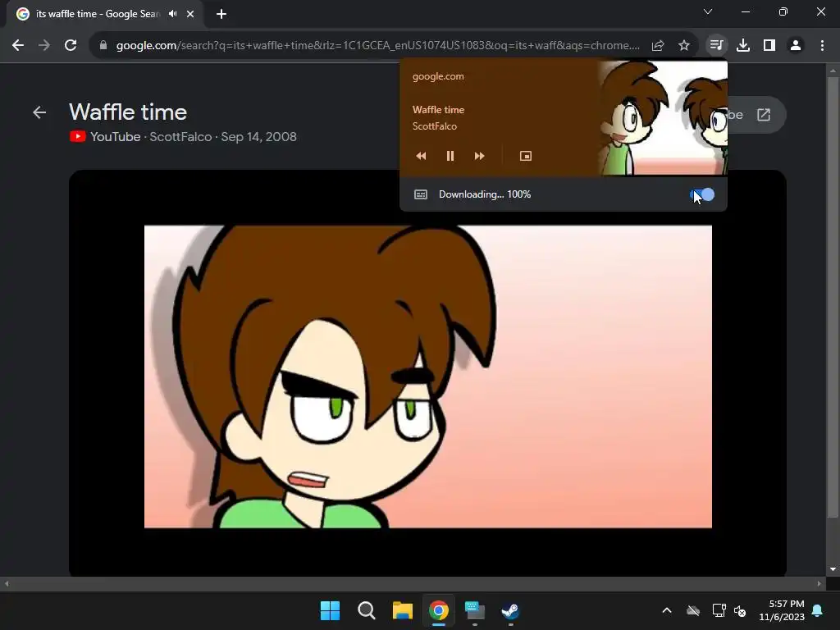Viewport: 840px width, 630px height.
Task: Click the browser forward arrow
Action: click(44, 46)
